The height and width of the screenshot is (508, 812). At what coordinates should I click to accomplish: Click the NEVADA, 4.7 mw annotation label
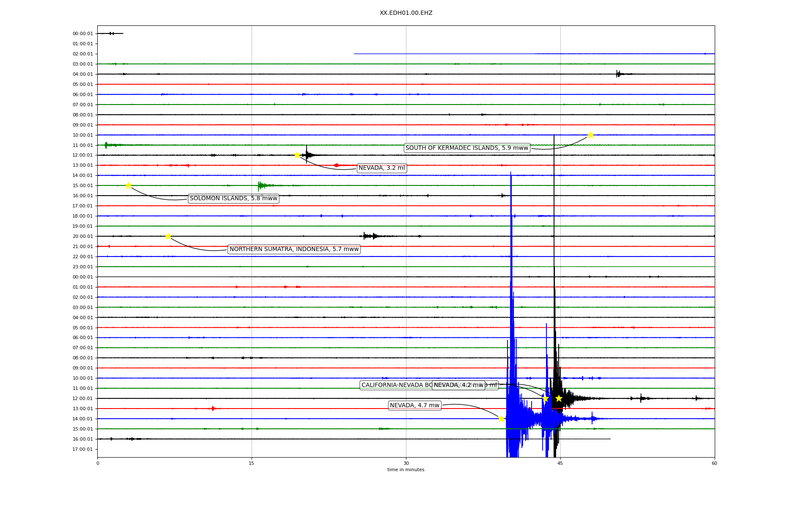click(414, 406)
